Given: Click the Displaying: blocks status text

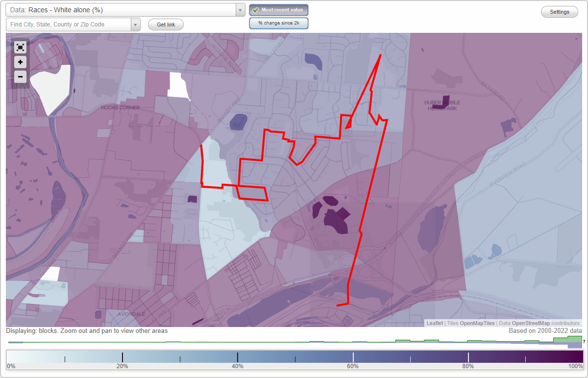Looking at the screenshot, I should pos(87,331).
